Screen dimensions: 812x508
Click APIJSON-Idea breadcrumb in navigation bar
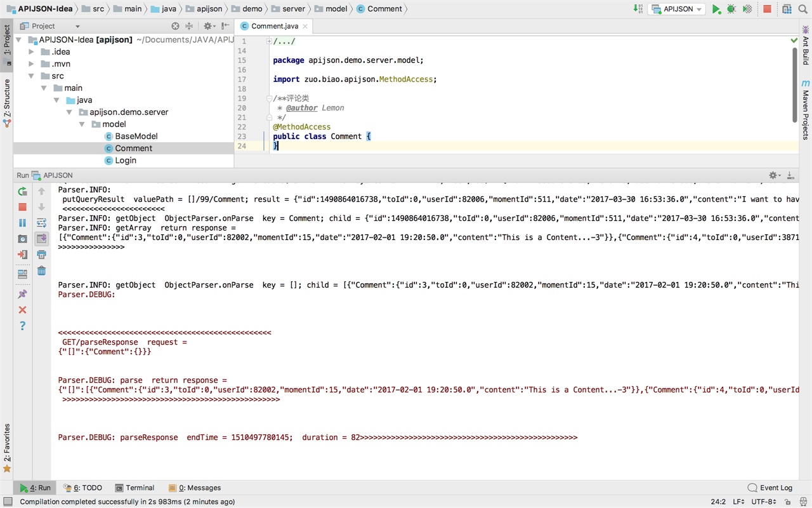point(39,9)
